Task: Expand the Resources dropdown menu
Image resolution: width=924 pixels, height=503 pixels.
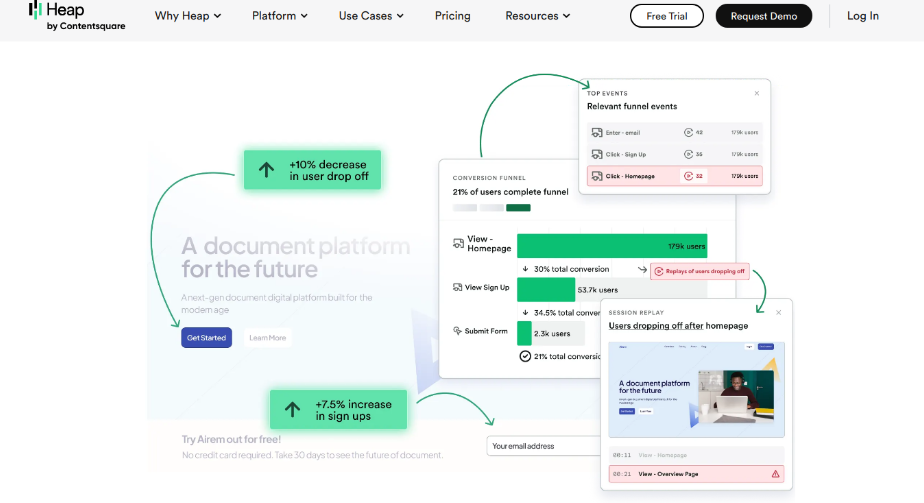Action: point(537,16)
